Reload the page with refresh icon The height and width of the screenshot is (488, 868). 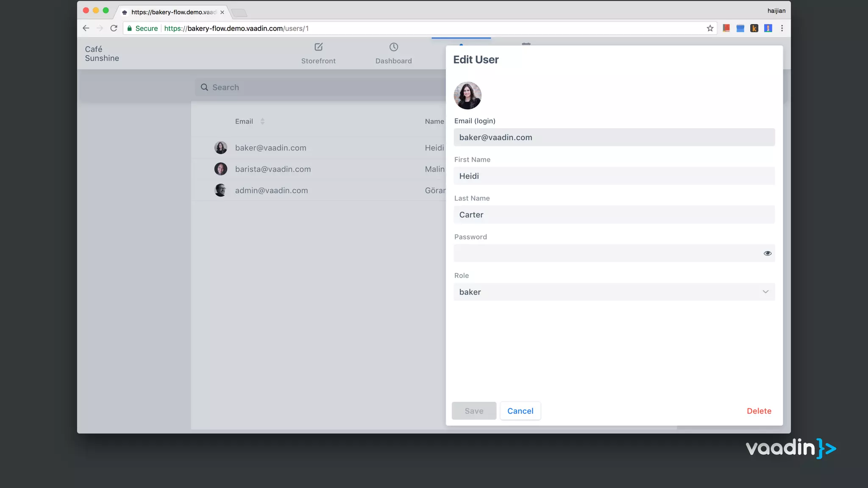click(114, 28)
